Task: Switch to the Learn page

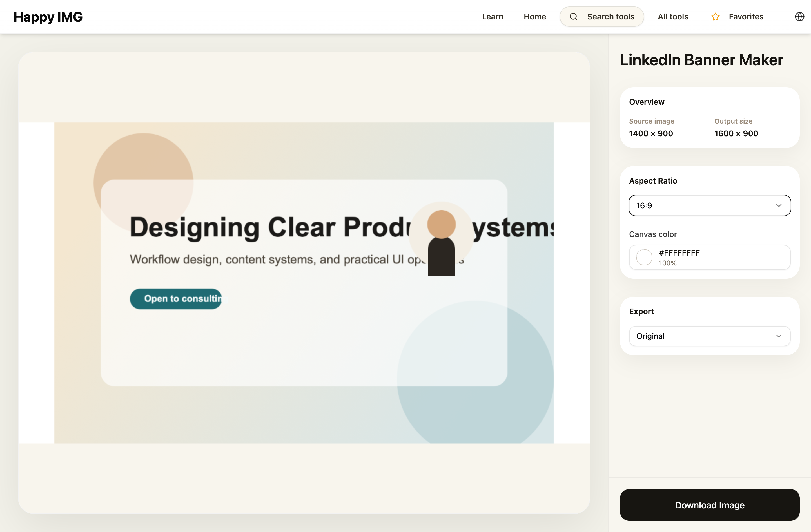Action: pyautogui.click(x=493, y=16)
